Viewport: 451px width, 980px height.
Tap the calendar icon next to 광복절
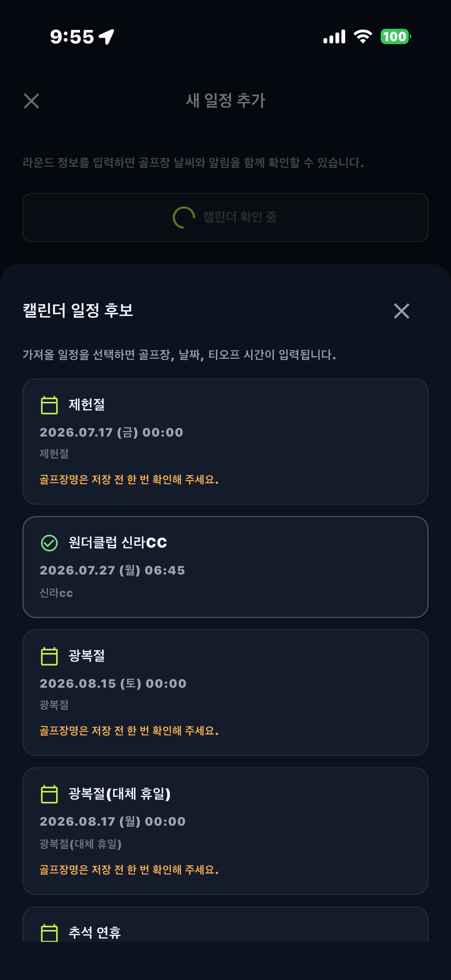click(x=49, y=656)
